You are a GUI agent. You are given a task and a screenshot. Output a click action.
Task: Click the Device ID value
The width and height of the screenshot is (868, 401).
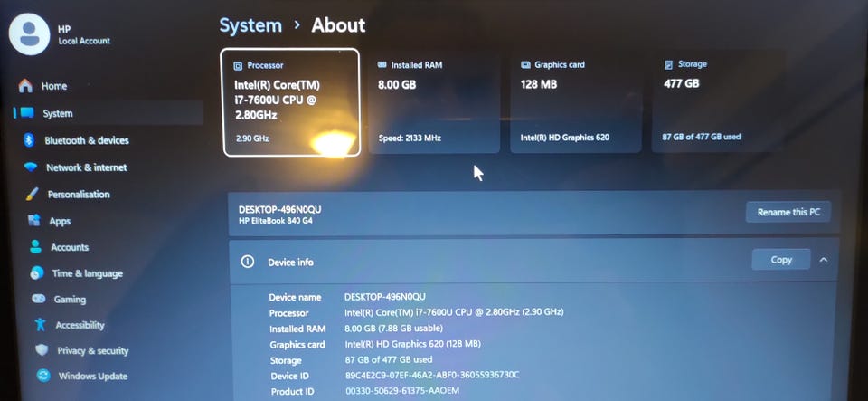click(x=432, y=375)
